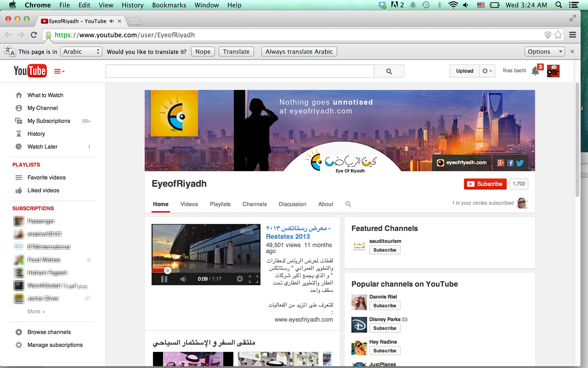Reload the page
Image resolution: width=588 pixels, height=368 pixels.
[x=34, y=35]
